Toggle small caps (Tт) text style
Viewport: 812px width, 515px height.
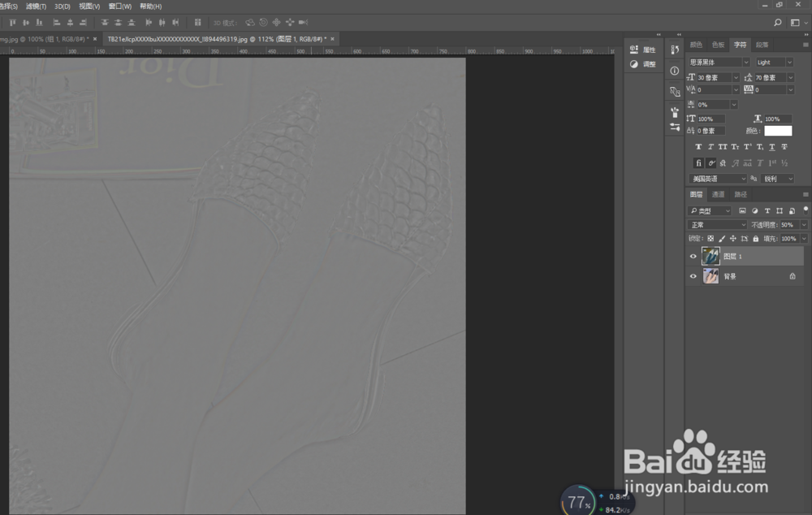pyautogui.click(x=736, y=147)
